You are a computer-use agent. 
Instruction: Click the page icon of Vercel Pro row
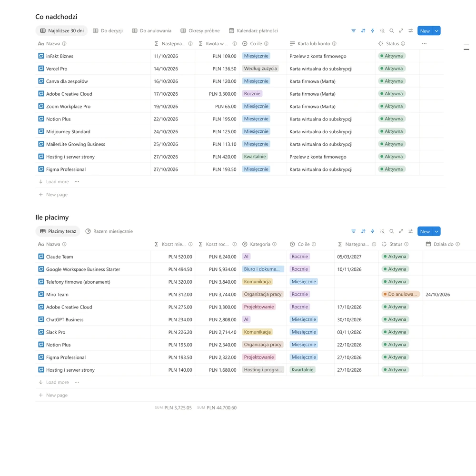(41, 69)
